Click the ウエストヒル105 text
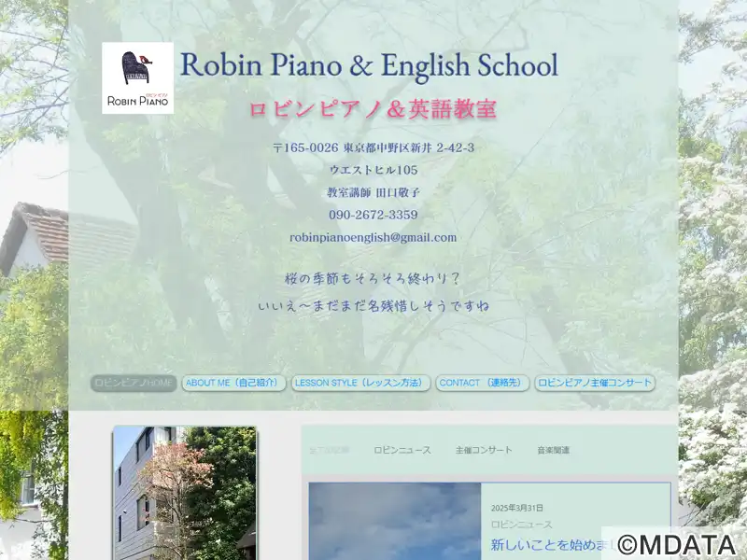This screenshot has height=560, width=747. [373, 170]
